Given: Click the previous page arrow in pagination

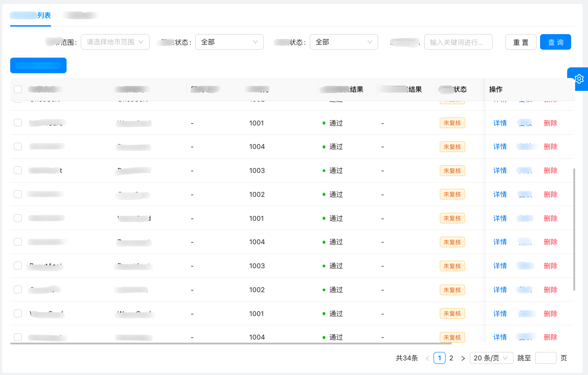Looking at the screenshot, I should point(427,358).
